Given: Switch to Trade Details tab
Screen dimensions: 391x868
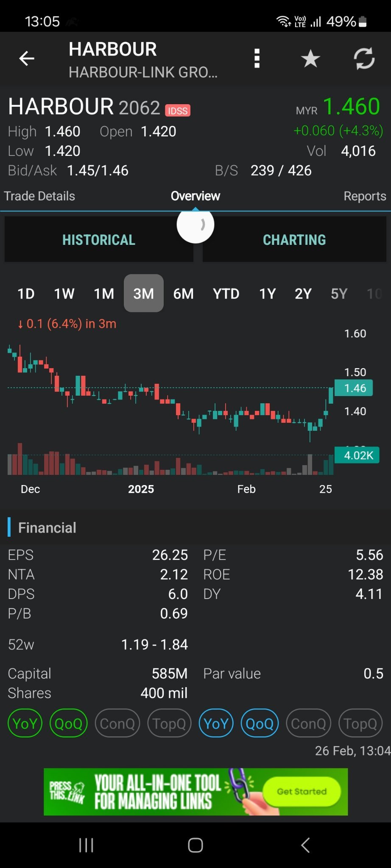Looking at the screenshot, I should point(39,196).
